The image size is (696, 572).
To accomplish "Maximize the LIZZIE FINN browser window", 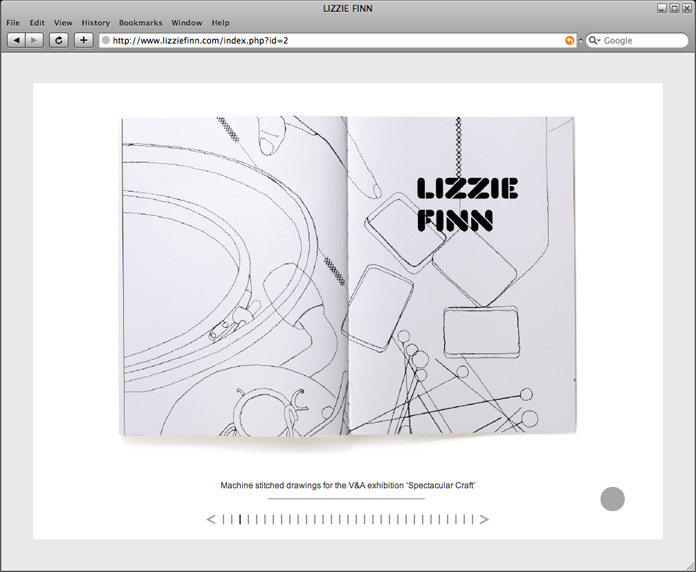I will (x=674, y=8).
